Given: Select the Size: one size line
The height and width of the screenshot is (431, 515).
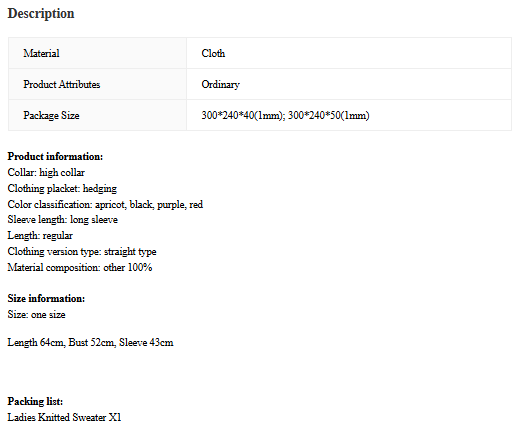Looking at the screenshot, I should (36, 314).
